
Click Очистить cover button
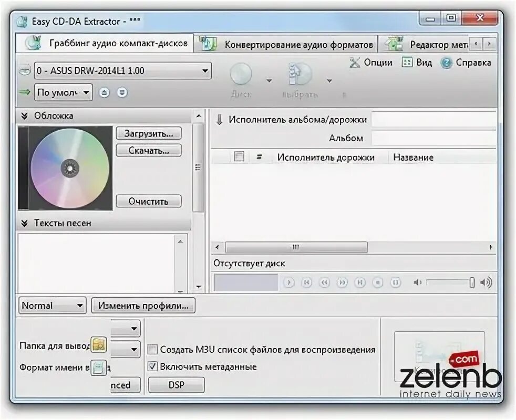(149, 201)
